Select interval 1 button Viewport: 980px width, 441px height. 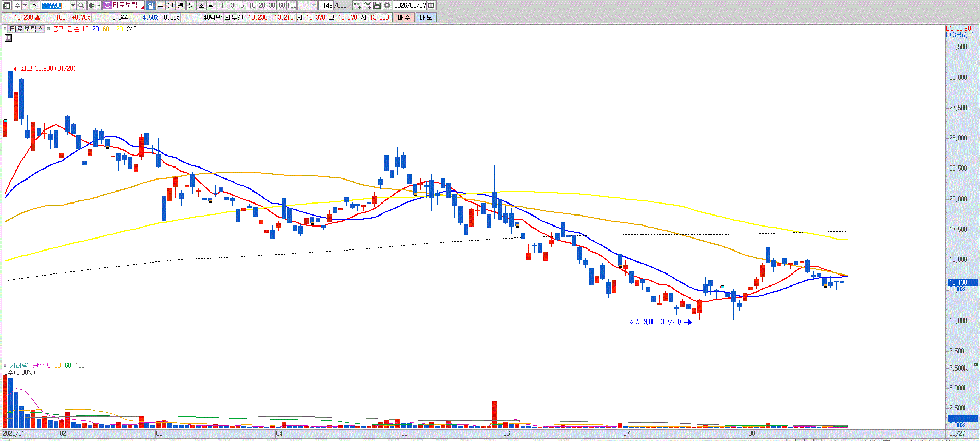[x=222, y=5]
